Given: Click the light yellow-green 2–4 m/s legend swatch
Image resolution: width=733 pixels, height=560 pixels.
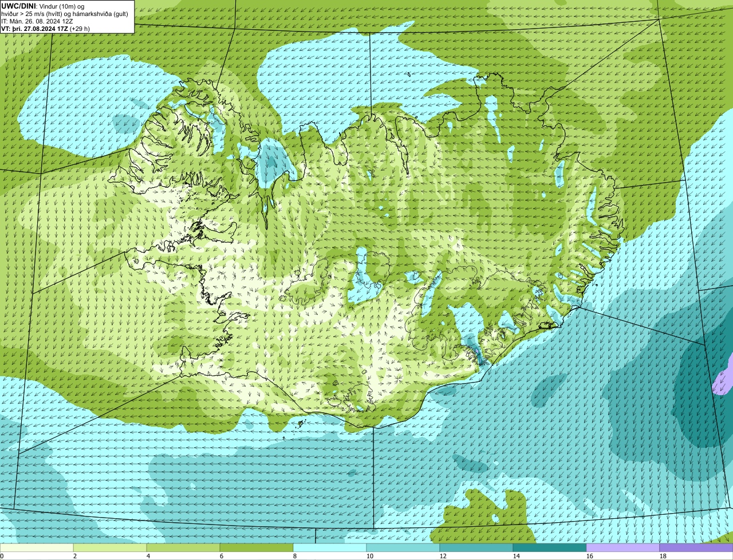Looking at the screenshot, I should [x=110, y=547].
